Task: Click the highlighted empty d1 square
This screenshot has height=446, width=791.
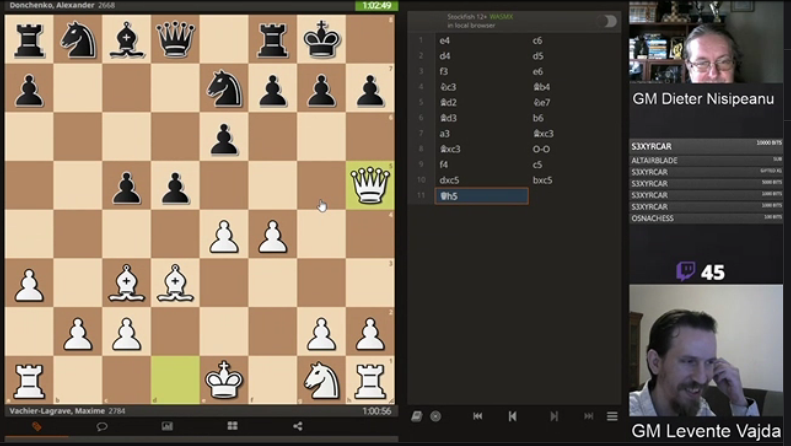Action: click(175, 380)
